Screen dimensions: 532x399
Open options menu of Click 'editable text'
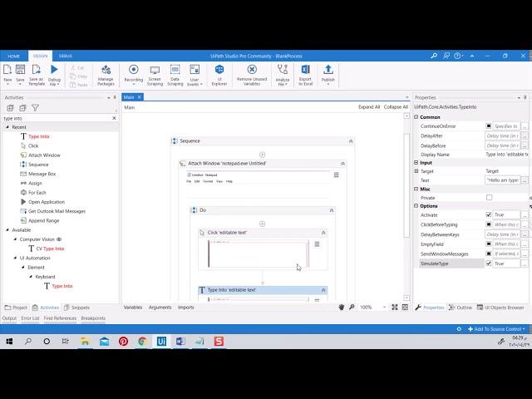tap(317, 244)
